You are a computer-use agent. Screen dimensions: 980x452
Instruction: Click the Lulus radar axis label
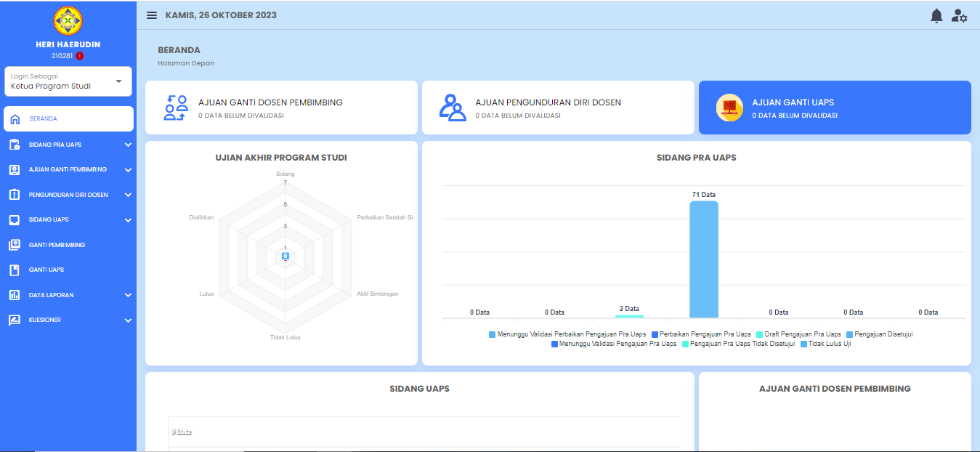point(206,294)
